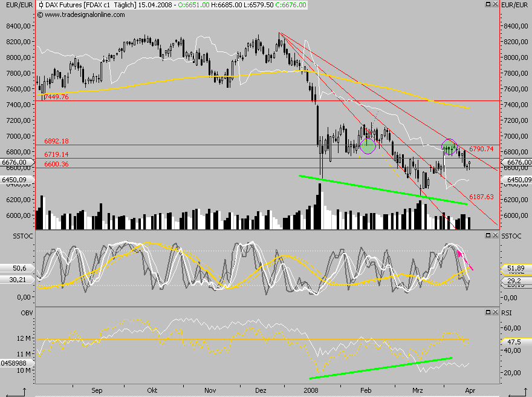
Task: Select the 6892.18 red level label
Action: pos(56,141)
